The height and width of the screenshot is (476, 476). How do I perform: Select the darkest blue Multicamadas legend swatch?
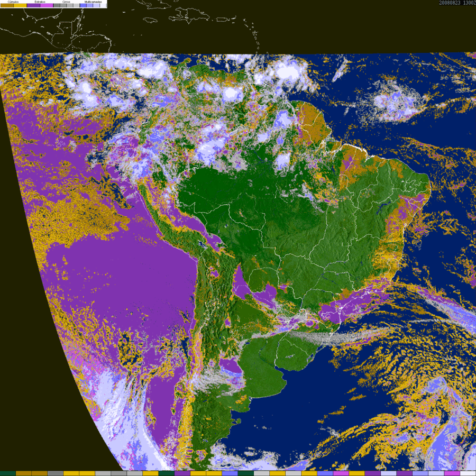(83, 5)
